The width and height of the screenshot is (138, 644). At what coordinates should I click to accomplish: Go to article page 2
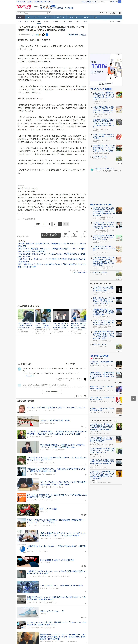49,224
